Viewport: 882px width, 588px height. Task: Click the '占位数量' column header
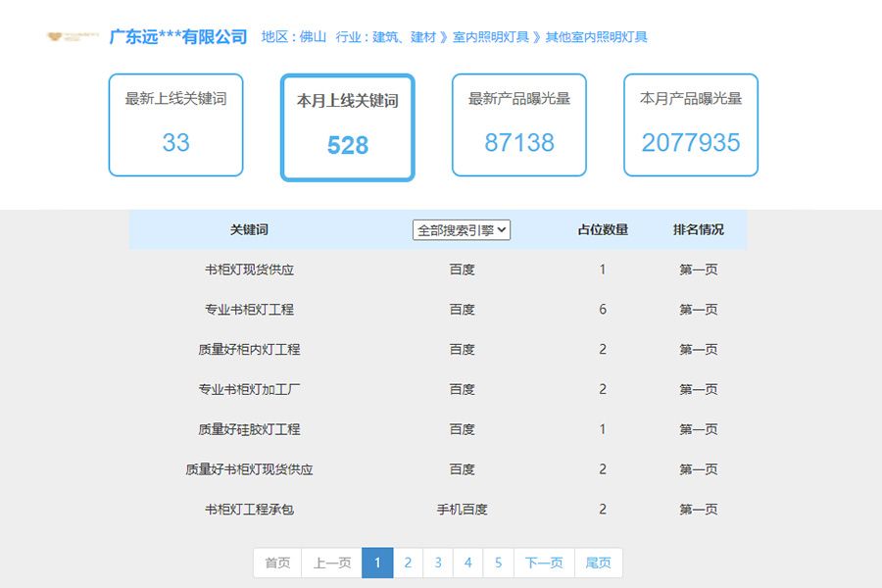pos(603,229)
